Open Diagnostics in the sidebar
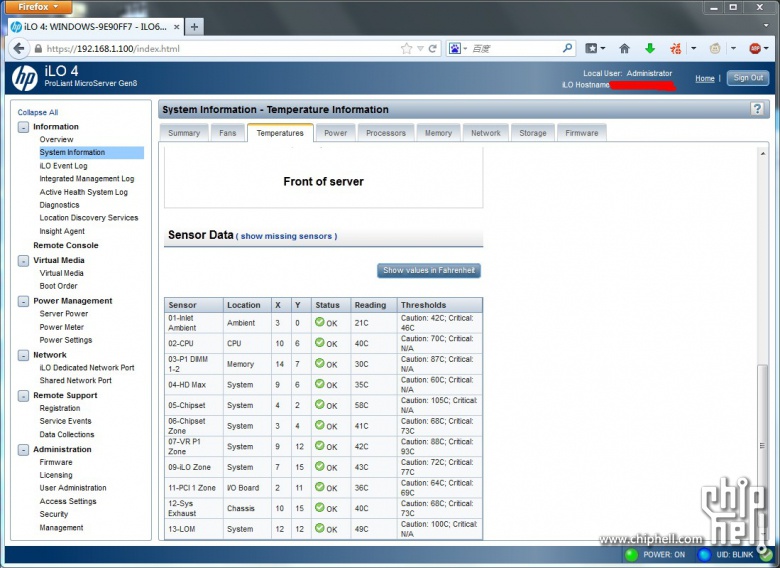Viewport: 780px width, 568px height. click(x=59, y=205)
